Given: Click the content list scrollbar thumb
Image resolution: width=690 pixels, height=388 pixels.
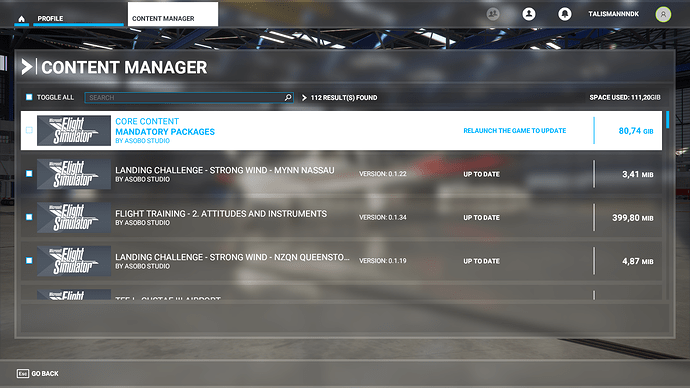Looking at the screenshot, I should (668, 120).
